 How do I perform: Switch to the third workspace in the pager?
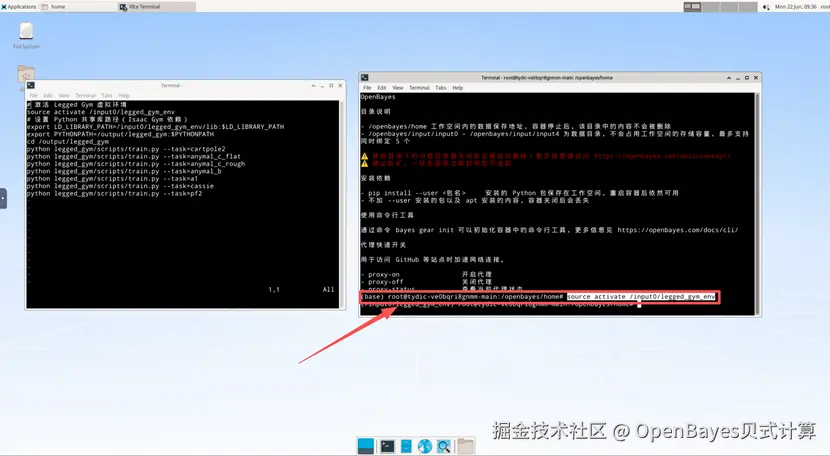[729, 7]
